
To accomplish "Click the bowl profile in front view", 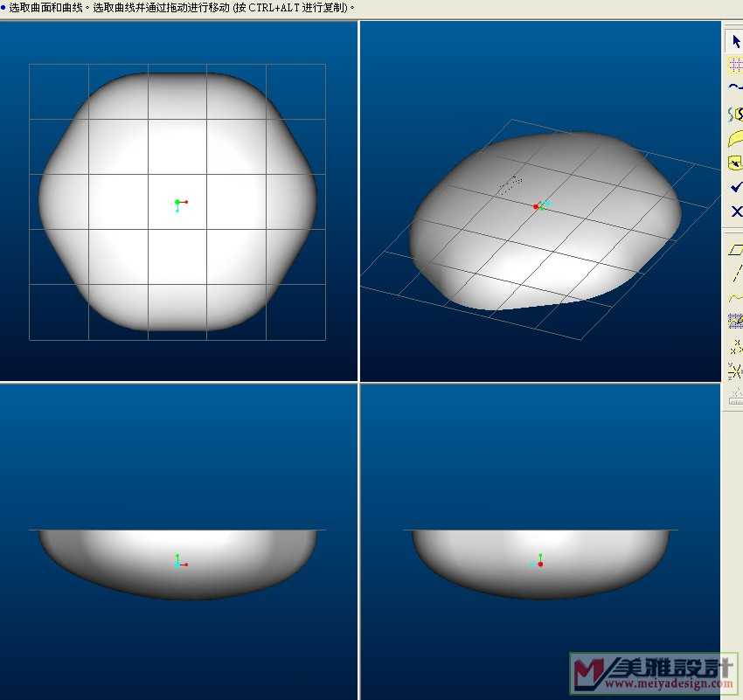I will click(177, 564).
